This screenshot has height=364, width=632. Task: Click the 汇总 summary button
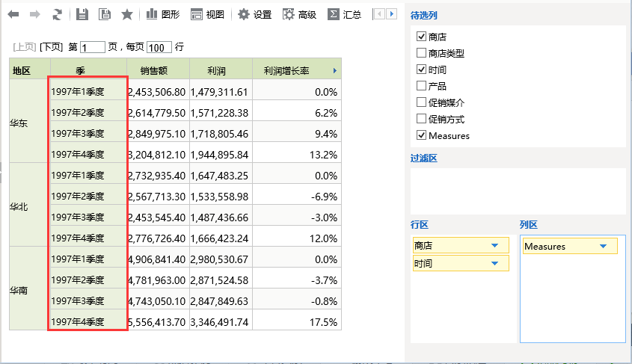[344, 14]
